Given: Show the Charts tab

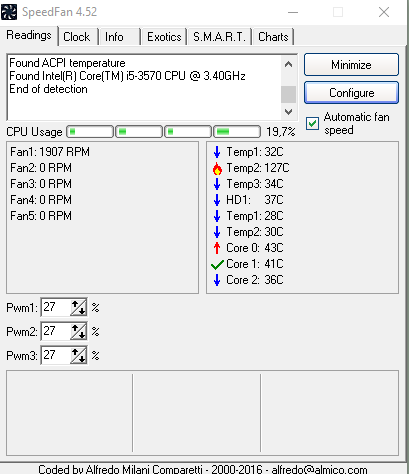Looking at the screenshot, I should coord(273,37).
